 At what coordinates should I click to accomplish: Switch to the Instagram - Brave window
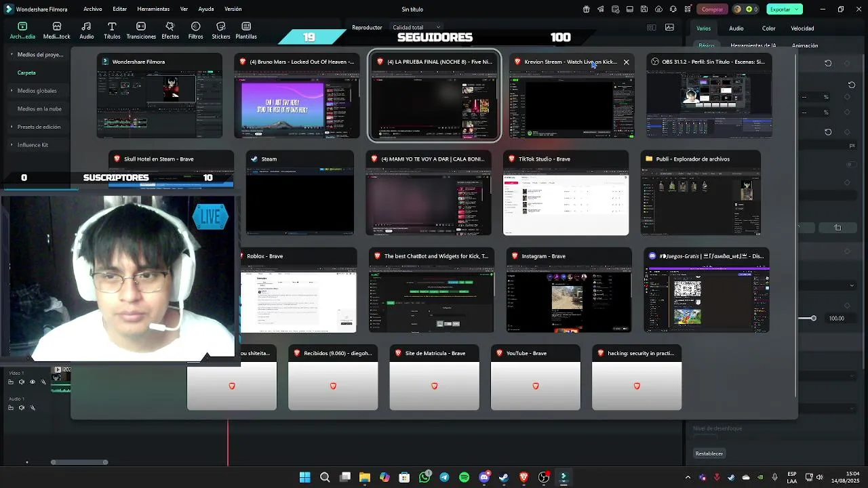(569, 290)
